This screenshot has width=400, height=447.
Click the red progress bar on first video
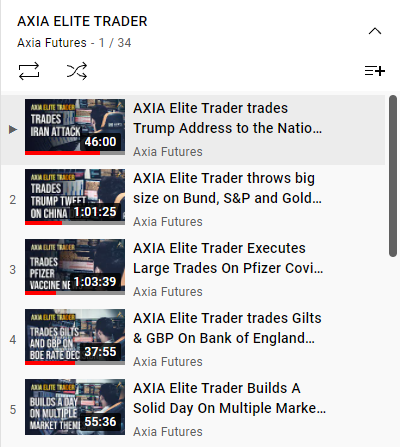62,153
